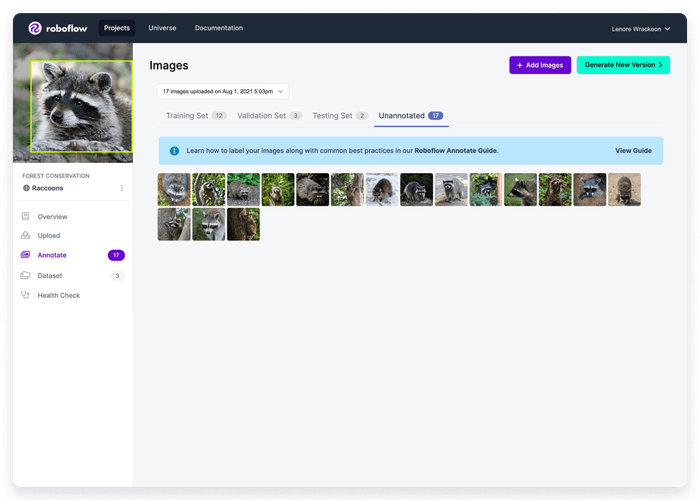Expand the upload batch date dropdown
700x500 pixels.
[x=222, y=91]
